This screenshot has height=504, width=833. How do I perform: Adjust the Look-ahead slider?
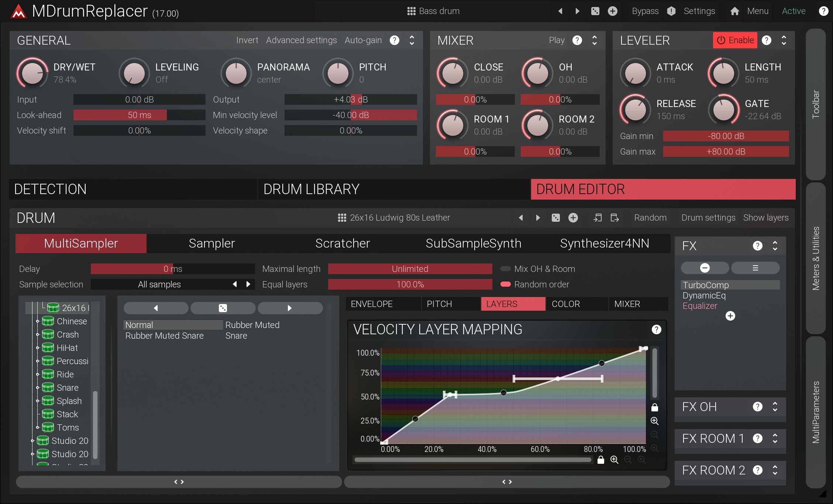click(140, 115)
